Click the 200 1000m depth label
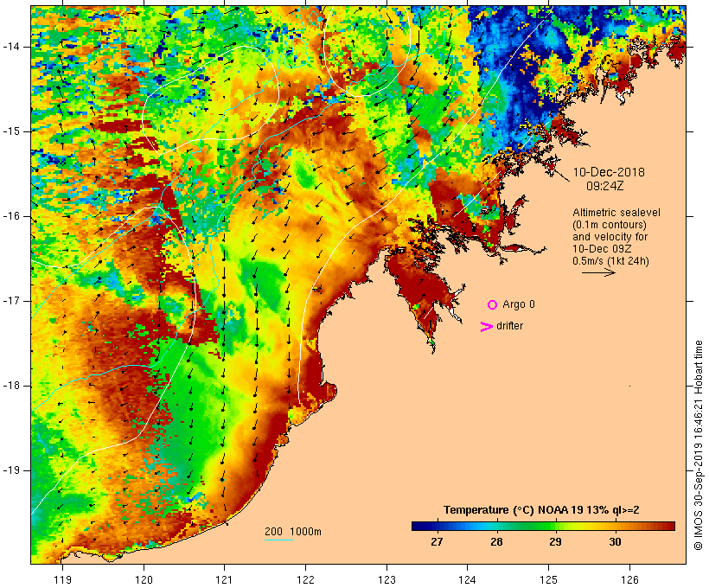 coord(293,532)
